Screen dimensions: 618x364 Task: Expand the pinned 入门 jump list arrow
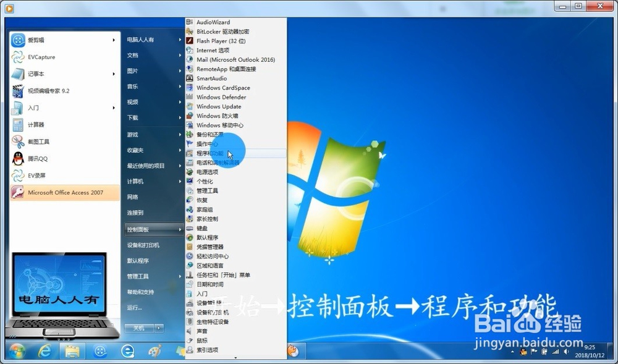[114, 108]
